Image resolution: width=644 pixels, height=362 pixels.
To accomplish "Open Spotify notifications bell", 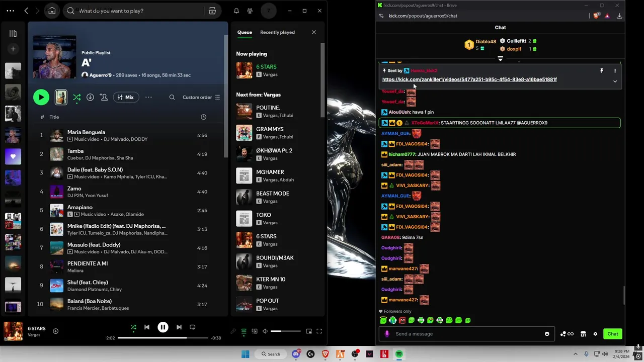I will coord(236,11).
